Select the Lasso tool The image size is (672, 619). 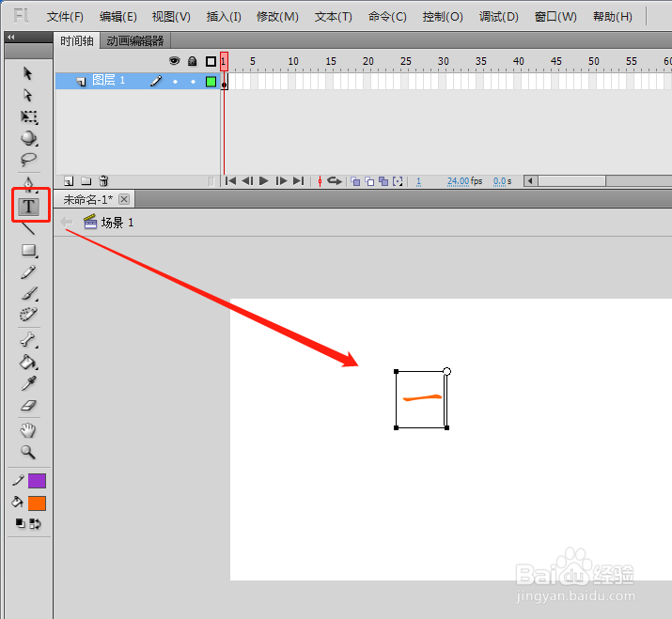point(28,160)
